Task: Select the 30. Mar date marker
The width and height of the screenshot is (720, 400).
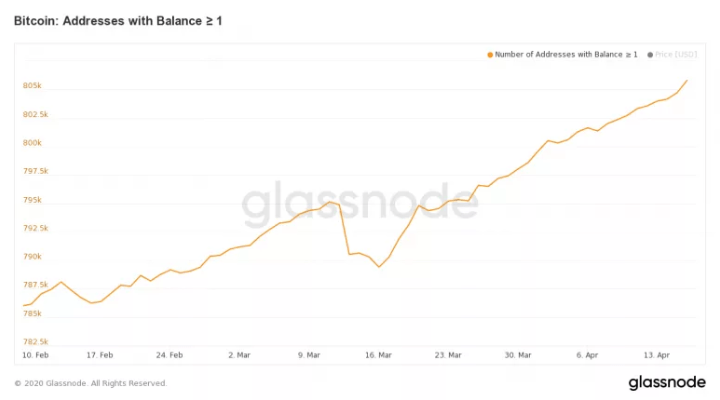Action: (x=517, y=355)
